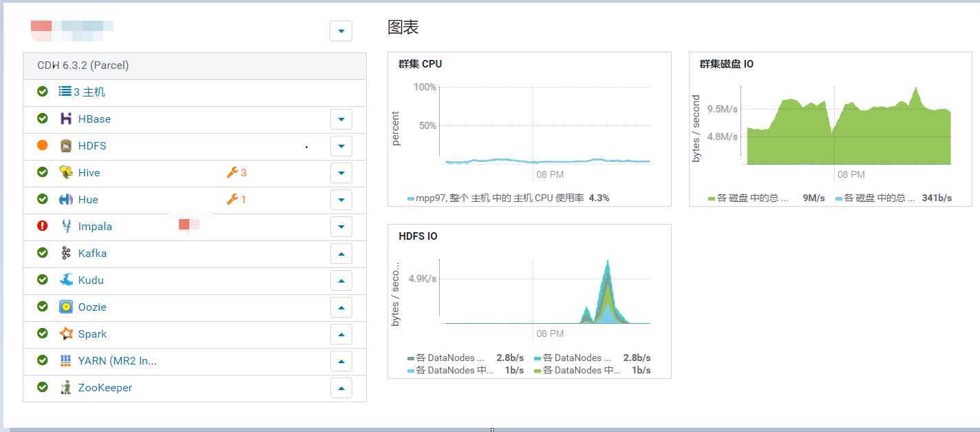Click Kafka green health status icon
Viewport: 980px width, 432px height.
point(43,253)
